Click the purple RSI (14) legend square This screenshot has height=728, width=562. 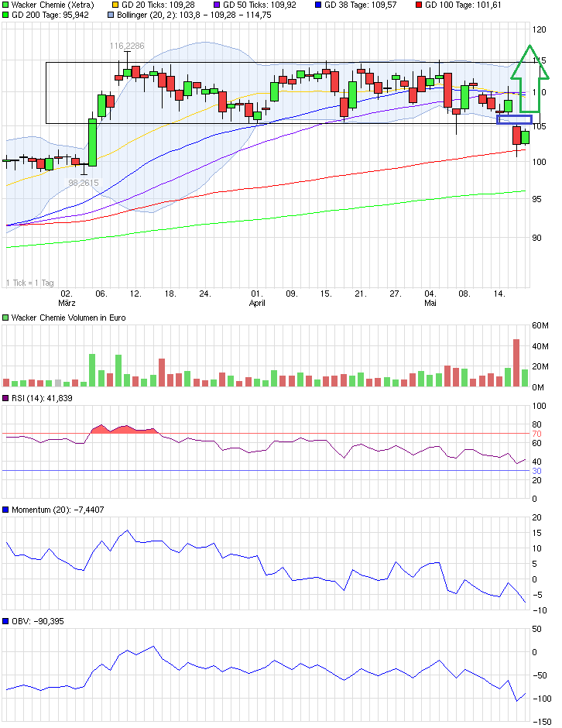tap(6, 398)
